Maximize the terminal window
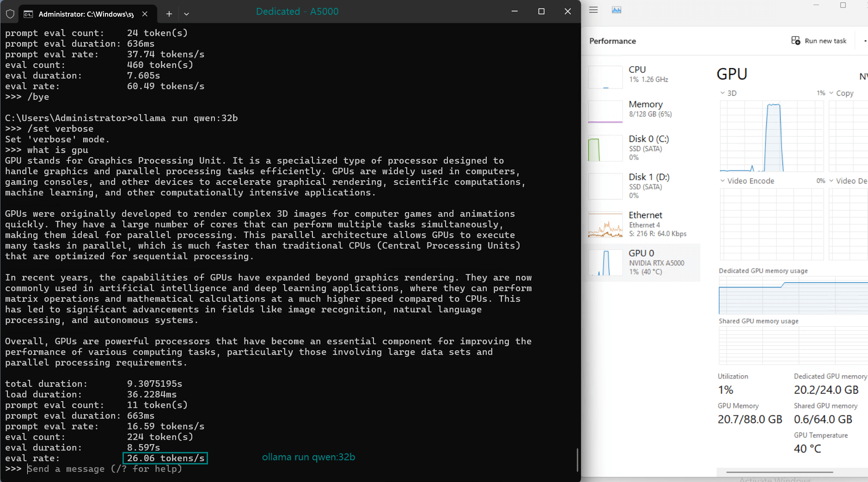Image resolution: width=868 pixels, height=482 pixels. coord(541,11)
